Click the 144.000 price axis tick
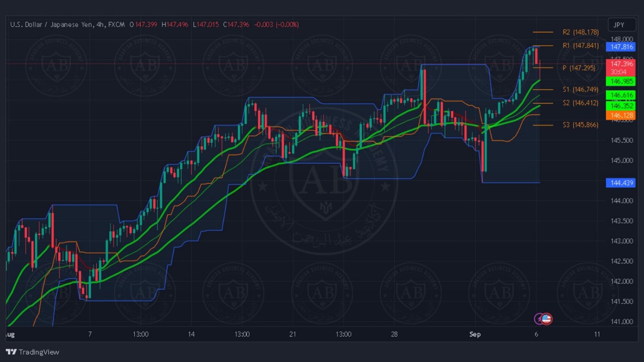The height and width of the screenshot is (362, 644). (x=622, y=201)
